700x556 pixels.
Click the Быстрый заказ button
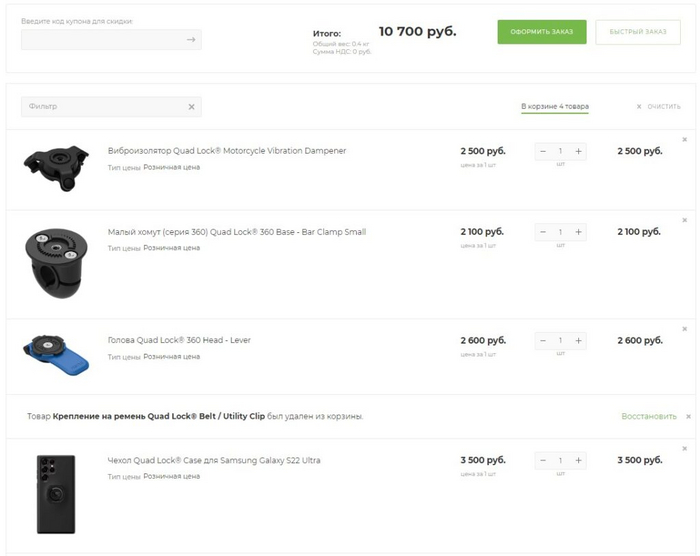(x=637, y=32)
